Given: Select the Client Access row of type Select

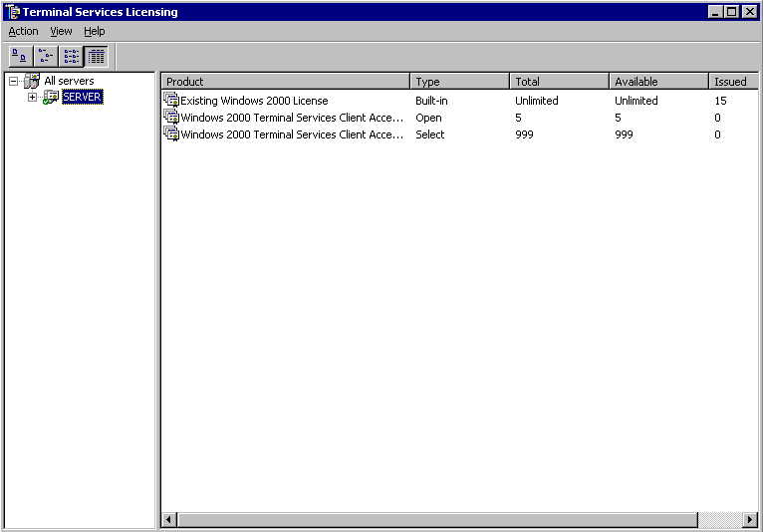Looking at the screenshot, I should (x=292, y=134).
